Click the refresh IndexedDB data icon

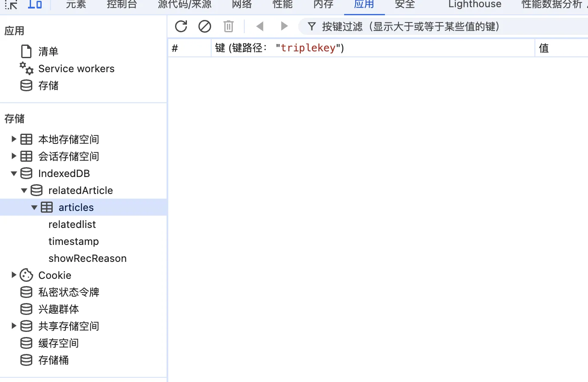click(x=181, y=26)
